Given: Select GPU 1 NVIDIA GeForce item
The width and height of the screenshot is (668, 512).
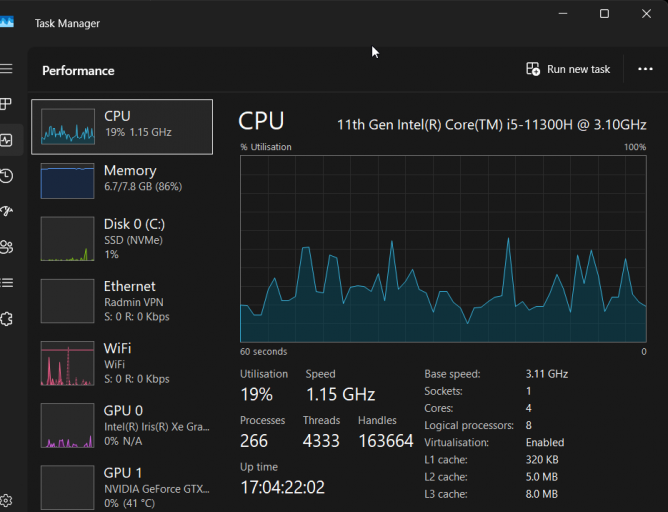Looking at the screenshot, I should click(x=122, y=487).
